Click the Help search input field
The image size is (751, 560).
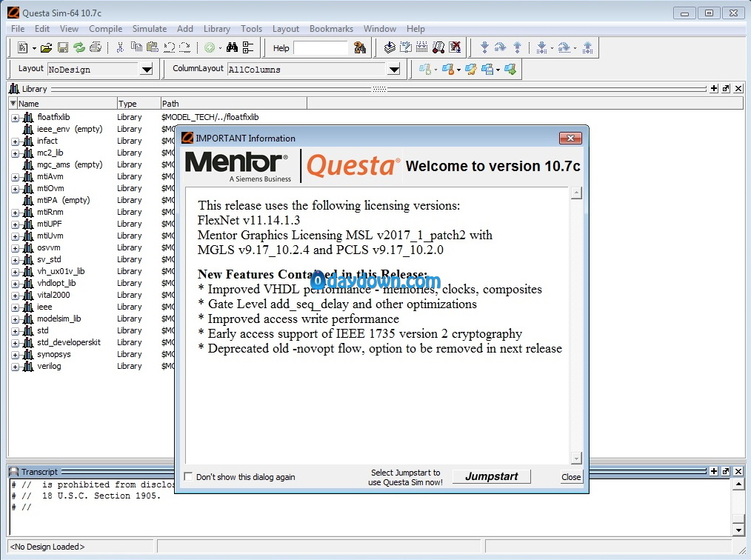point(321,48)
